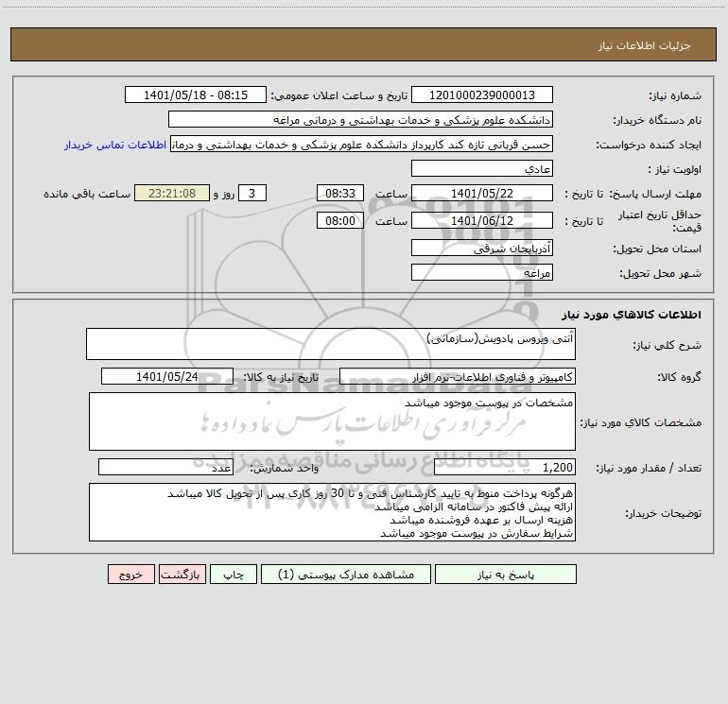This screenshot has width=728, height=704.
Task: Click remaining time countdown 23:21:08
Action: (172, 193)
